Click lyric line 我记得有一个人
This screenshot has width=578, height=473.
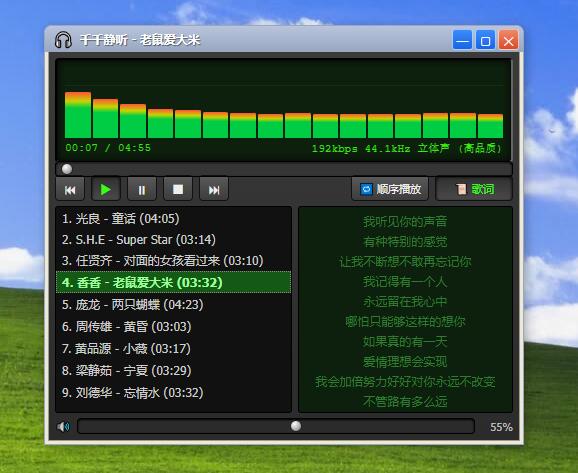(x=405, y=282)
